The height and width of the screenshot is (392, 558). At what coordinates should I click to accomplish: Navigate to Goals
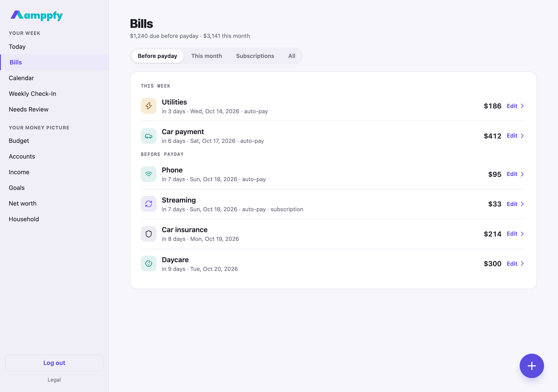54,188
